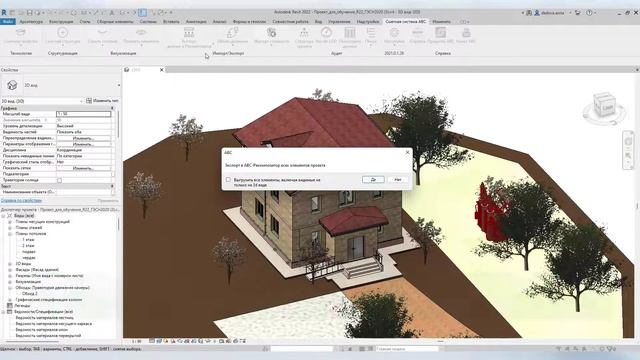
Task: Select the 'чердак' ceiling plan
Action: tap(29, 258)
